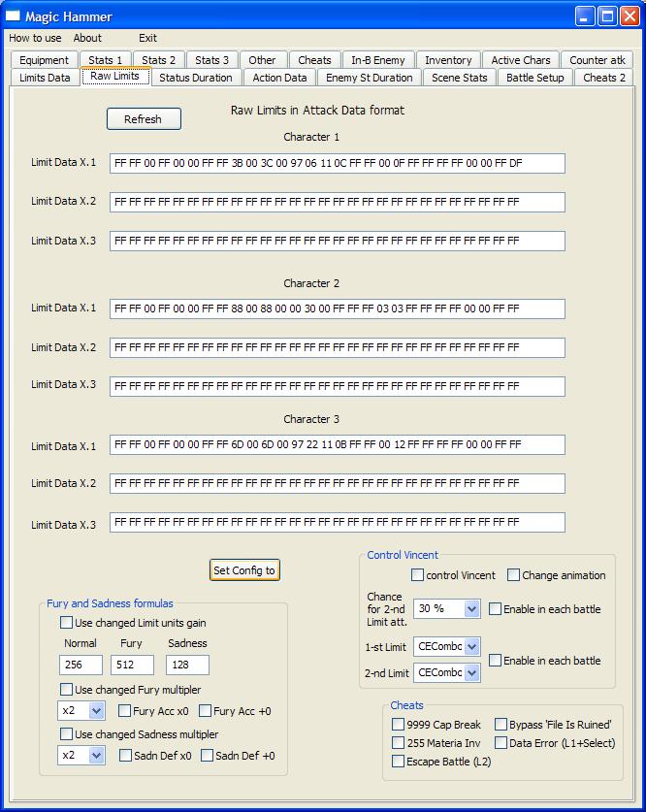Screen dimensions: 646x812
Task: Switch to the Limits Data tab
Action: (x=45, y=78)
